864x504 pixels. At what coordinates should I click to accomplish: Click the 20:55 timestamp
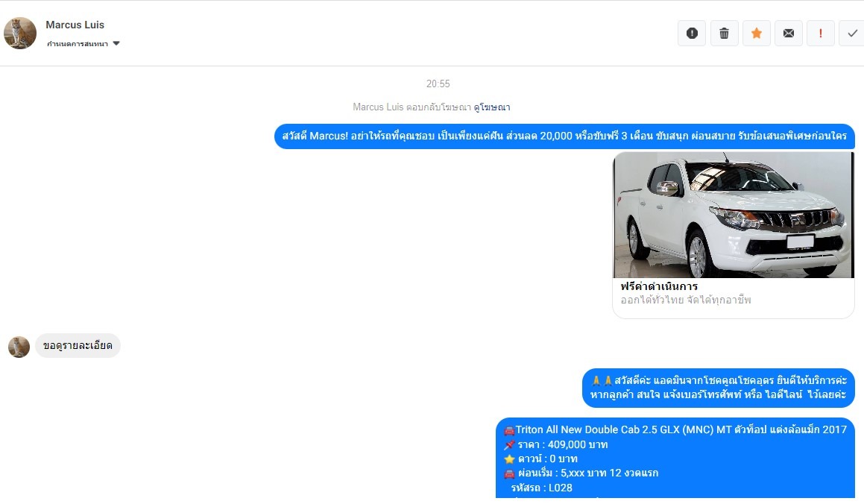(438, 84)
